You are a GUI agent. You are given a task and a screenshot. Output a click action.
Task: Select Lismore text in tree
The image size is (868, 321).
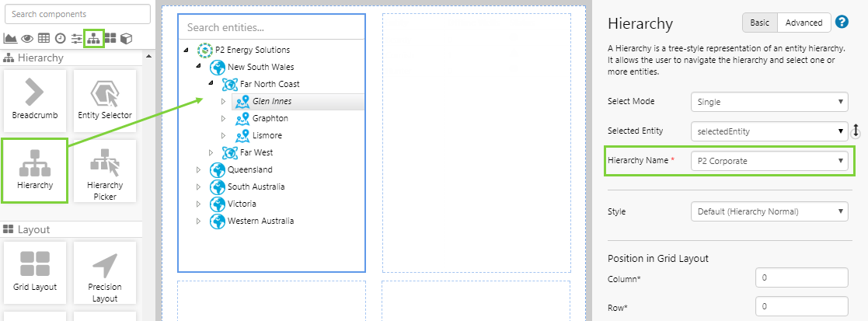[x=267, y=136]
